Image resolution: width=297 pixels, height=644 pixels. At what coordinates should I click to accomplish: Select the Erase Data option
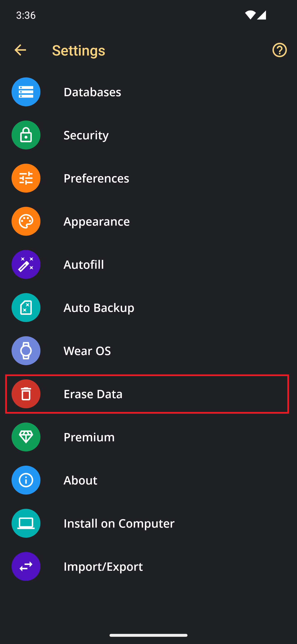pyautogui.click(x=147, y=394)
